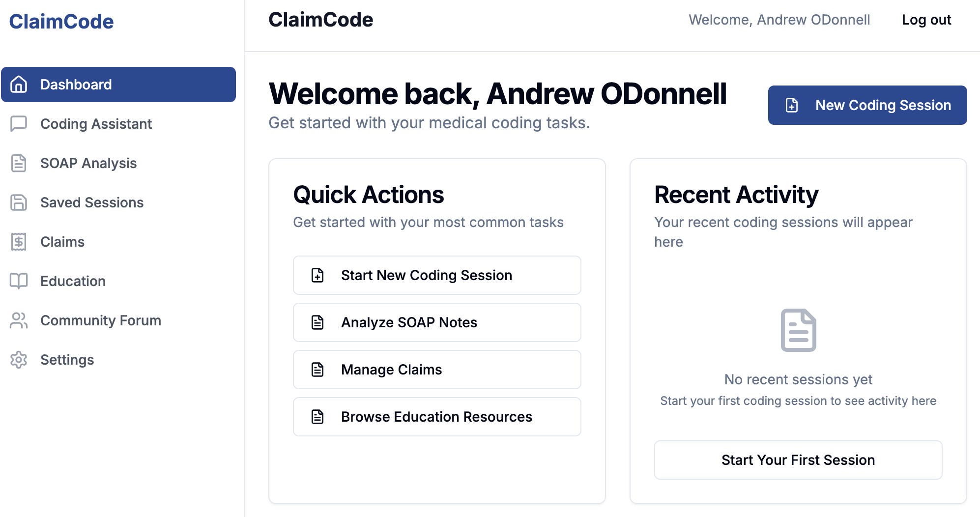Open Settings with the gear icon
980x517 pixels.
pyautogui.click(x=19, y=360)
